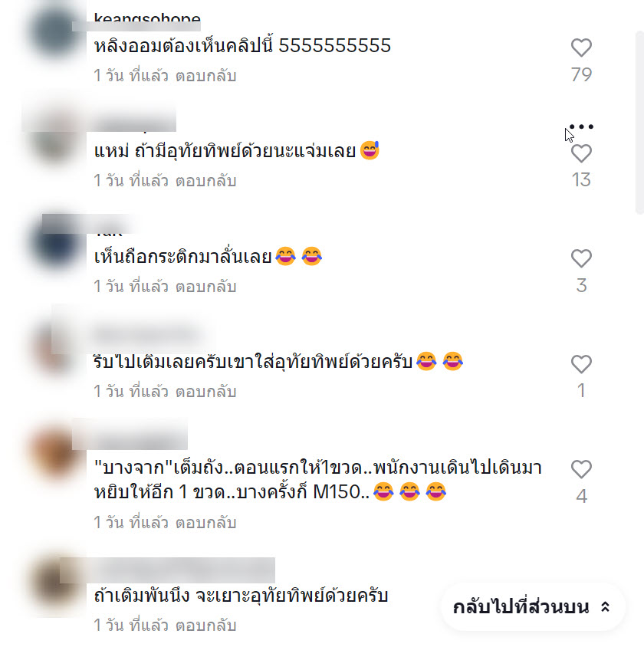Like the comment with 13 likes
Image resolution: width=644 pixels, height=647 pixels.
tap(581, 153)
